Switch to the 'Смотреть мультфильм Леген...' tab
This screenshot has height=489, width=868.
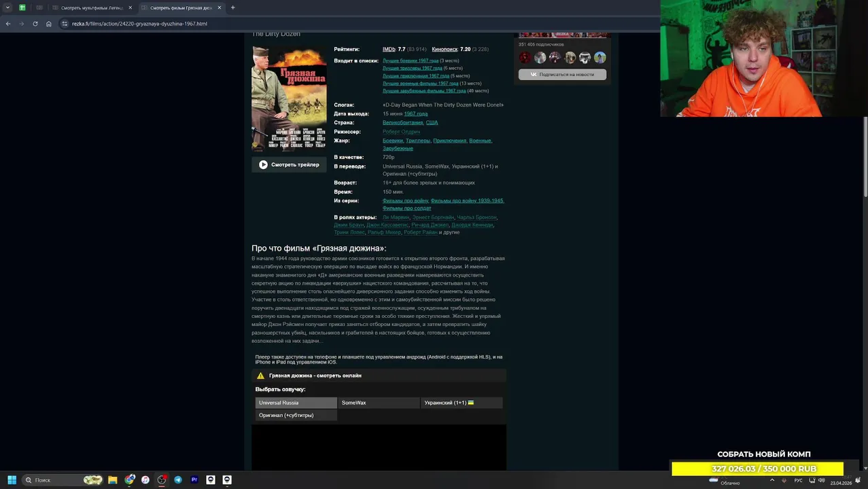point(92,7)
